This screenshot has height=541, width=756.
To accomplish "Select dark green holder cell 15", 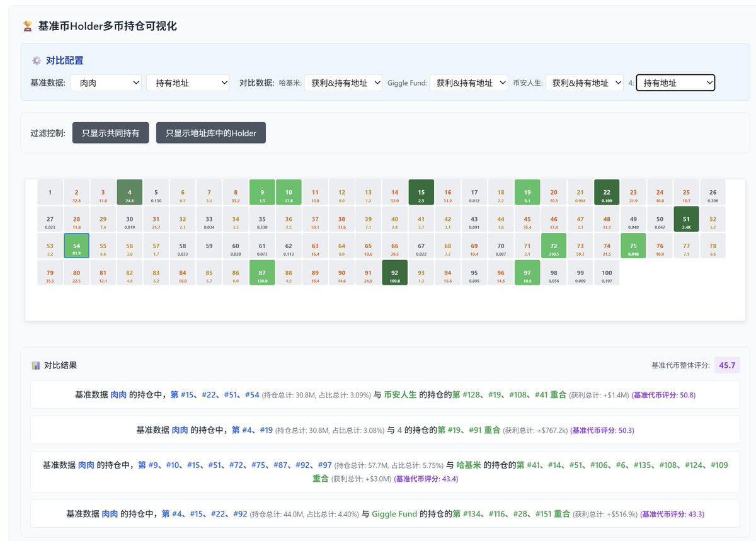I will (421, 192).
